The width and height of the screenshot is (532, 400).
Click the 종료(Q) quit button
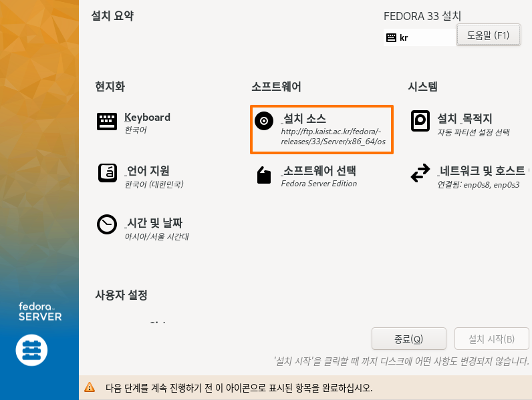pyautogui.click(x=409, y=339)
